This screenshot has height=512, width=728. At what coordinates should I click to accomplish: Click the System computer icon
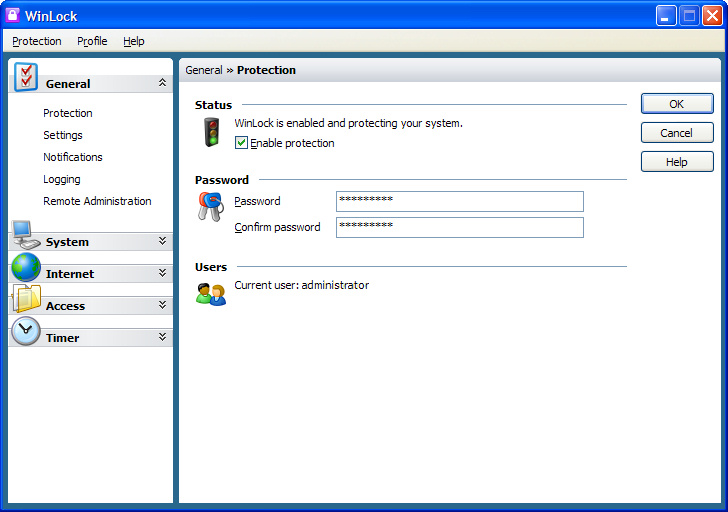26,235
